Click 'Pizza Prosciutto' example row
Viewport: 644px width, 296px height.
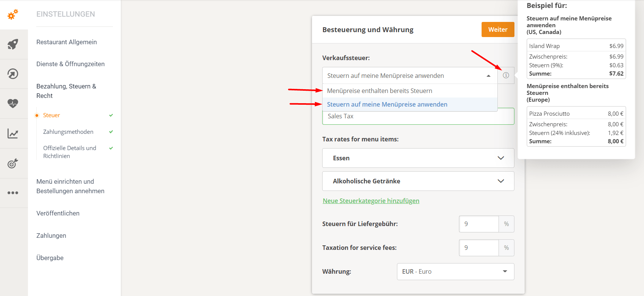tap(576, 113)
